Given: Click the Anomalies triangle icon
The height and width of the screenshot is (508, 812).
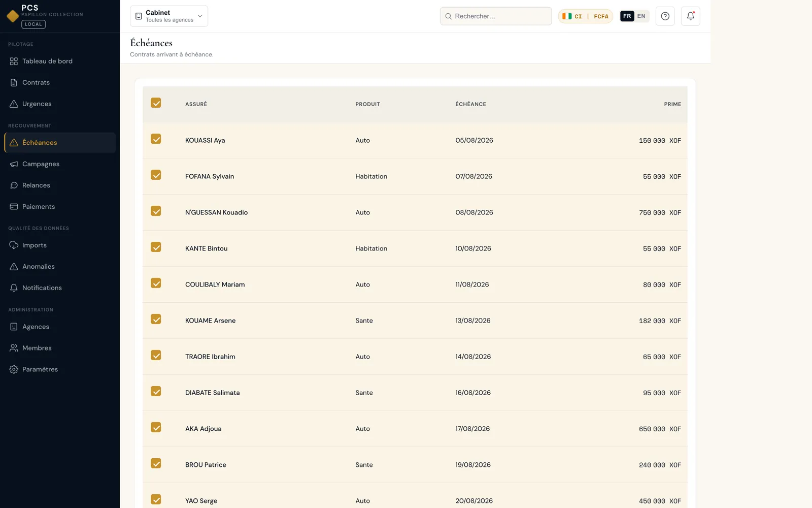Looking at the screenshot, I should point(14,267).
